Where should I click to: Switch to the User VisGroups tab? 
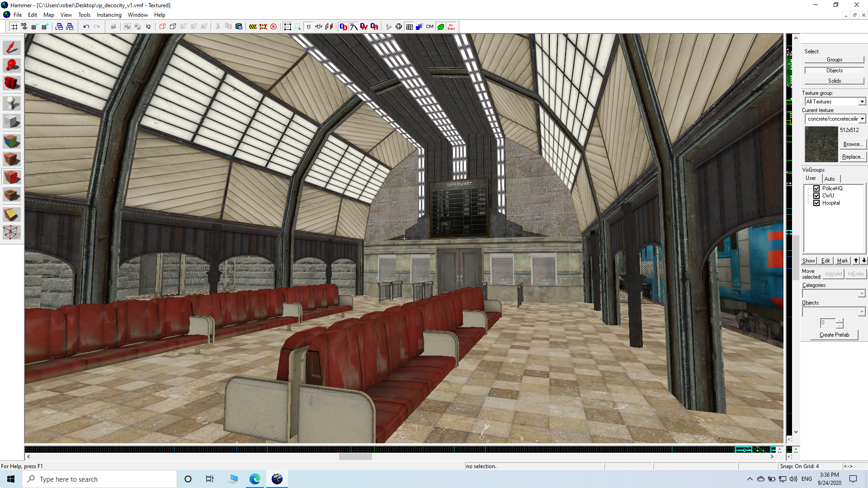[811, 178]
